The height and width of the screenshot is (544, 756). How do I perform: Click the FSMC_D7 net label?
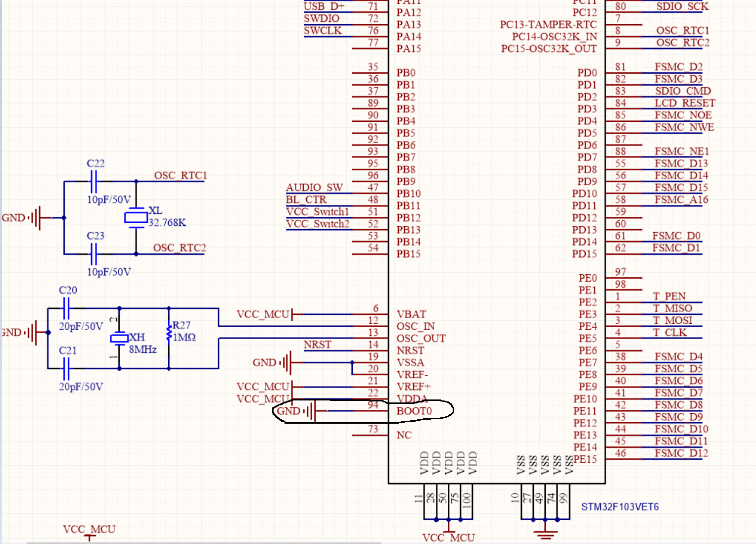point(679,393)
